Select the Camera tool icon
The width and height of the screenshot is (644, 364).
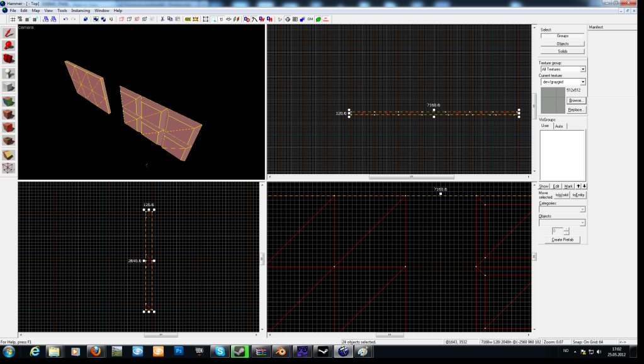(x=9, y=58)
